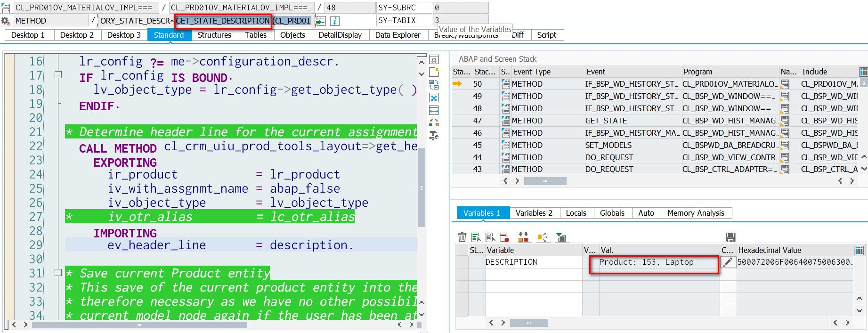Click scroll-down chevron of ABAP stack table
Image resolution: width=868 pixels, height=333 pixels.
[864, 169]
